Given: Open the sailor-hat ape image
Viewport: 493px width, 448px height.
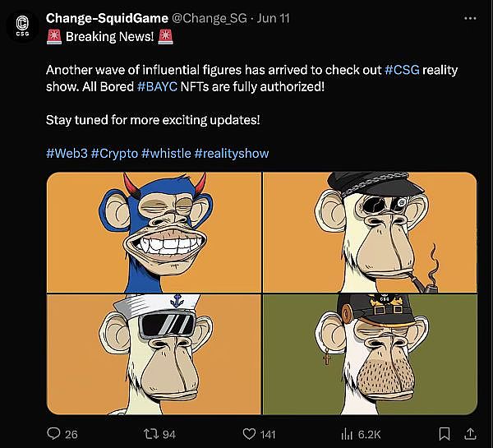Looking at the screenshot, I should click(x=154, y=354).
